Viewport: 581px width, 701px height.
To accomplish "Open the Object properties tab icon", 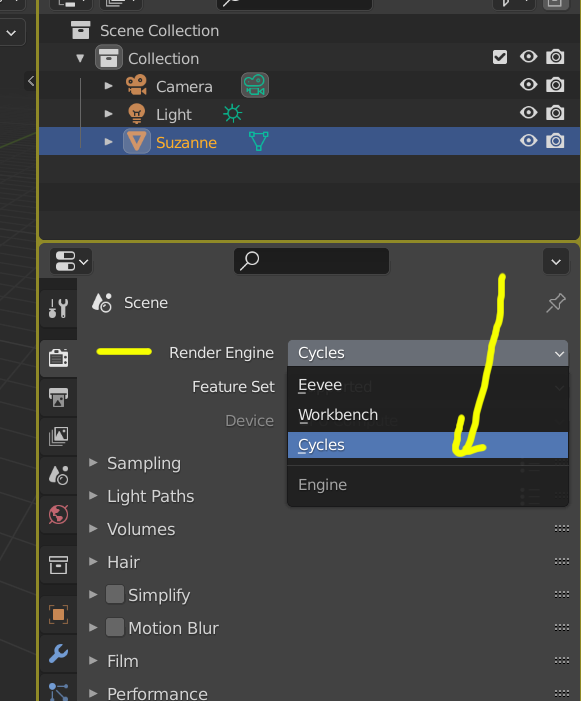I will (x=59, y=614).
